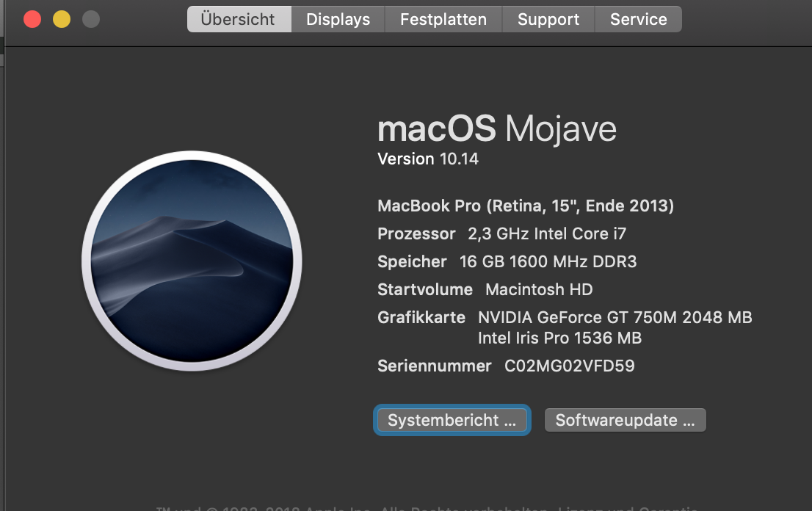Click NVIDIA GeForce GT 750M 2048 MB
The height and width of the screenshot is (511, 812).
(x=615, y=317)
